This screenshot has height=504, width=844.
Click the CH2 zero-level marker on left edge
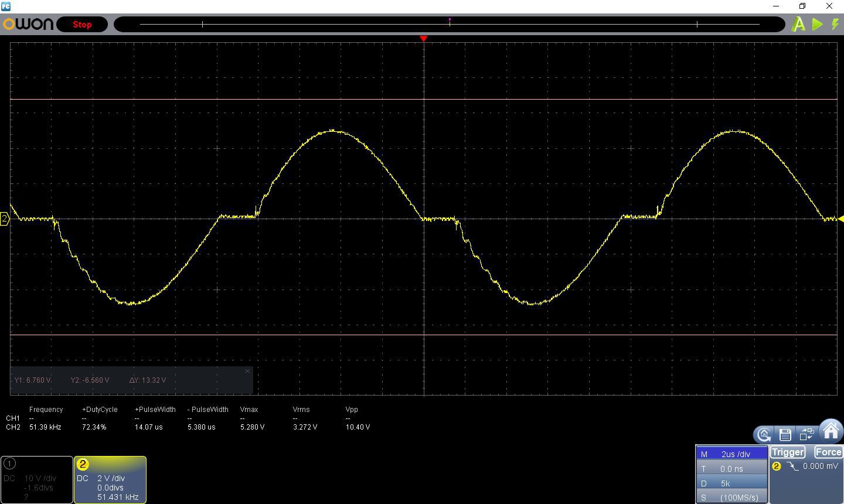(5, 219)
